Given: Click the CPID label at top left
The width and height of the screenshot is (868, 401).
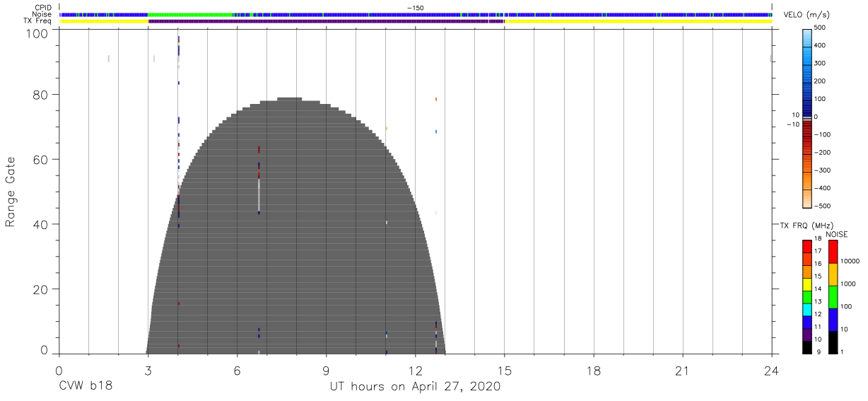Looking at the screenshot, I should click(x=44, y=8).
